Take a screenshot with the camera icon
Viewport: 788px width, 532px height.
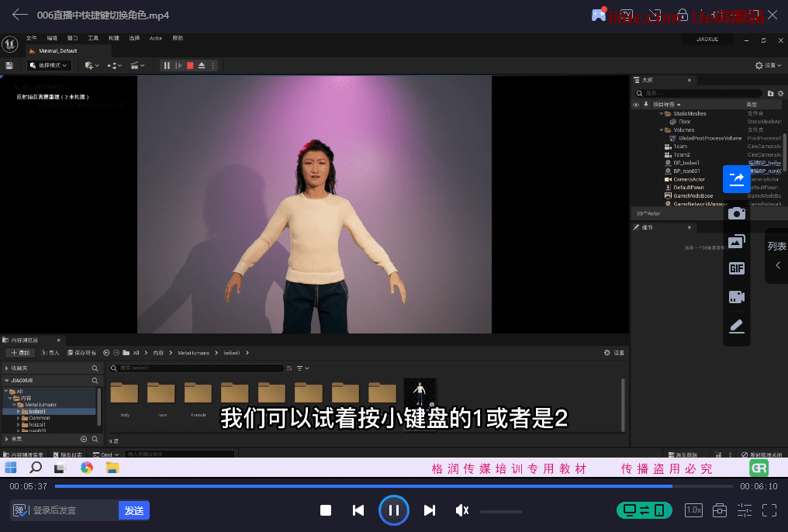tap(736, 213)
